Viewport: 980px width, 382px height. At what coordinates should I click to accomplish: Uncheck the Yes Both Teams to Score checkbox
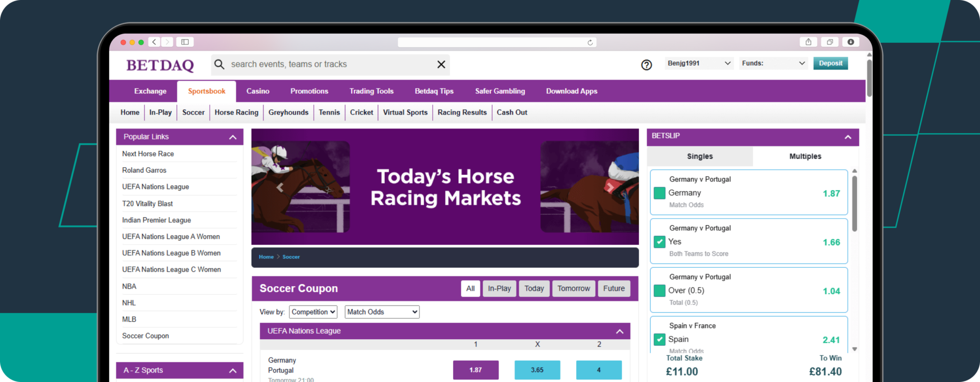click(x=659, y=242)
